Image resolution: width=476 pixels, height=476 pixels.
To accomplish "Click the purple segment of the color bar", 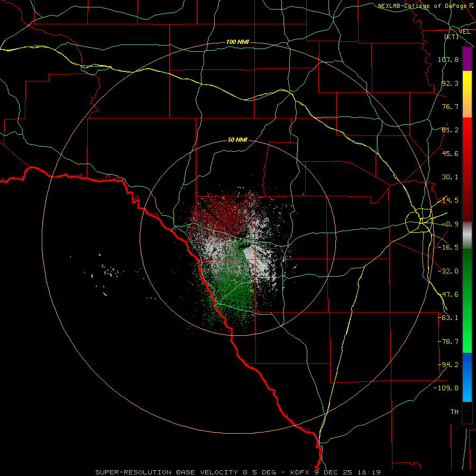I will tap(467, 59).
